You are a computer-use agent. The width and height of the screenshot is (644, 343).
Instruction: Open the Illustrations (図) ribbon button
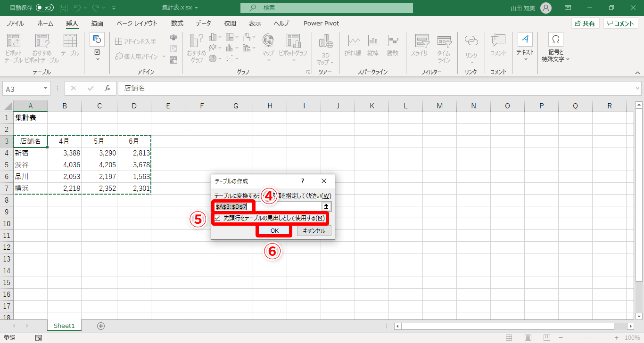pos(97,47)
